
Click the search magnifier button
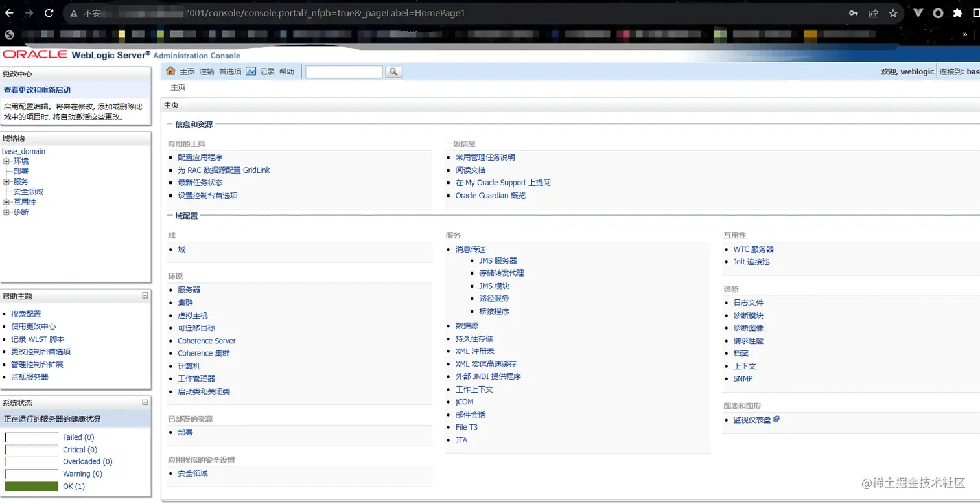point(393,72)
